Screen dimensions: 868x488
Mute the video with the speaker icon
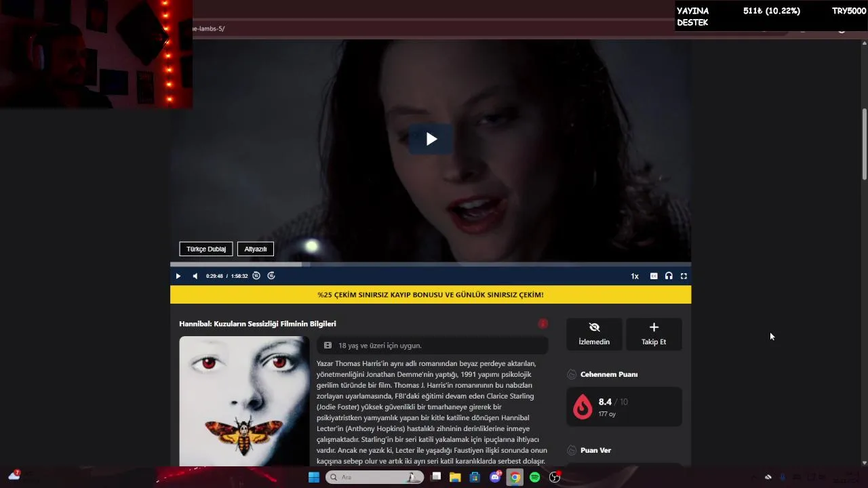click(195, 276)
